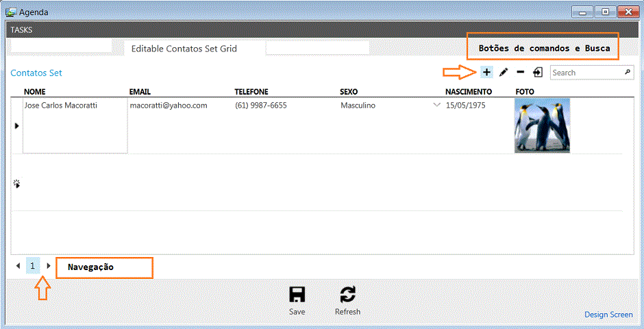Click the Masculino value

(x=358, y=106)
